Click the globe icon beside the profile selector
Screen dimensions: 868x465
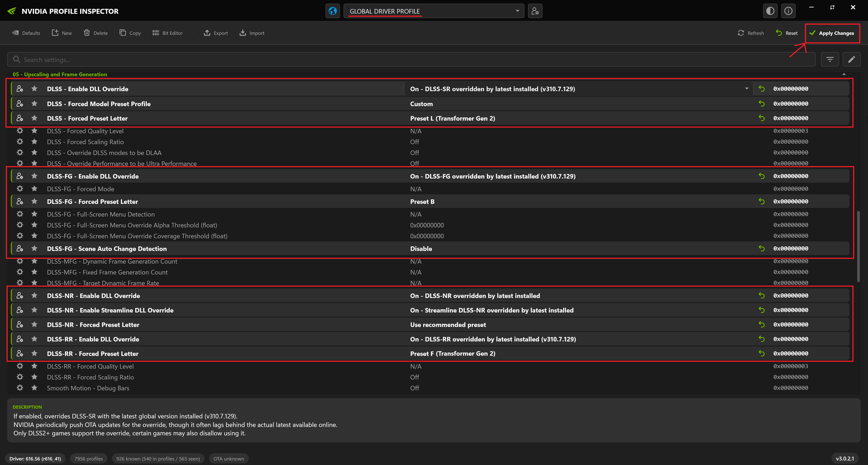pyautogui.click(x=333, y=11)
